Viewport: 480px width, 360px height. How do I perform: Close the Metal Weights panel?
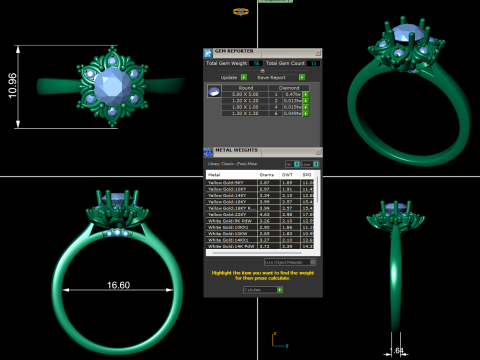point(318,152)
